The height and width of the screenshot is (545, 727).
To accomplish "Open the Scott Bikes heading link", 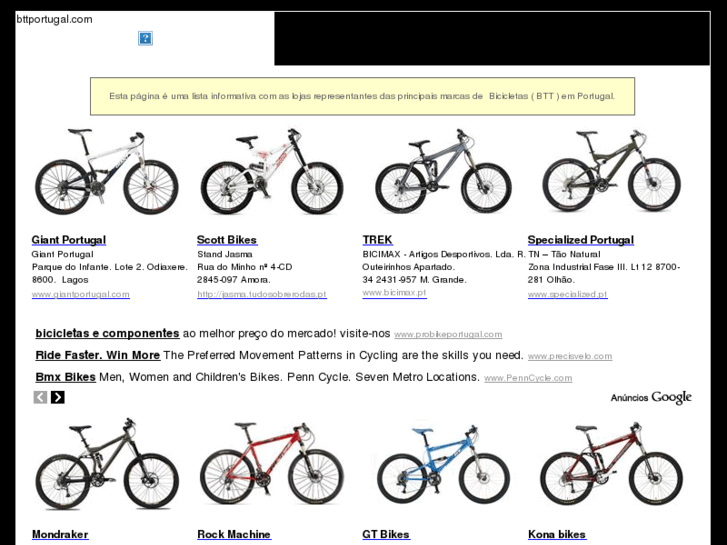I will (x=227, y=240).
